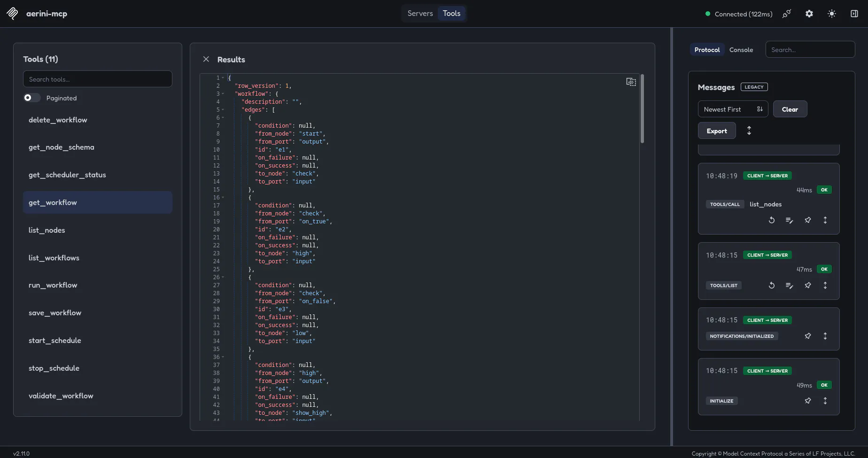Expand the INITIALIZE message details
The width and height of the screenshot is (868, 458).
point(825,401)
